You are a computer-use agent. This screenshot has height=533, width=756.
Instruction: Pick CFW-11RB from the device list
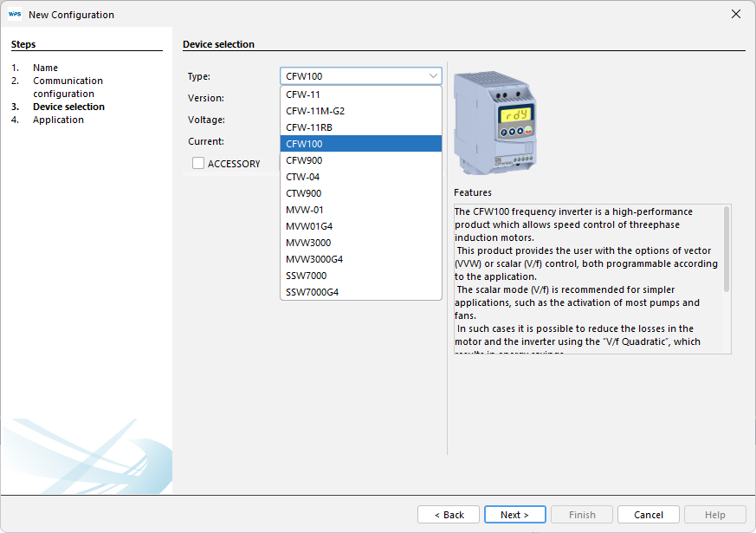[360, 127]
